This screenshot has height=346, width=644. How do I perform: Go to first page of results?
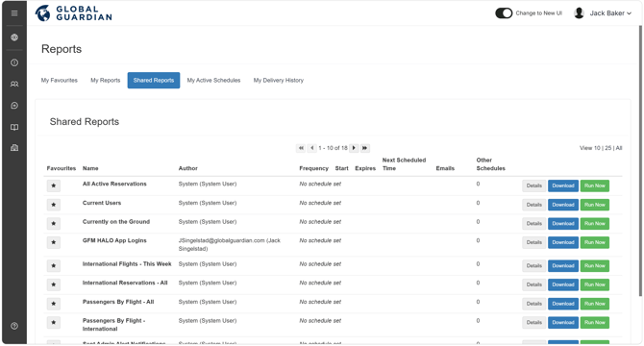click(301, 148)
